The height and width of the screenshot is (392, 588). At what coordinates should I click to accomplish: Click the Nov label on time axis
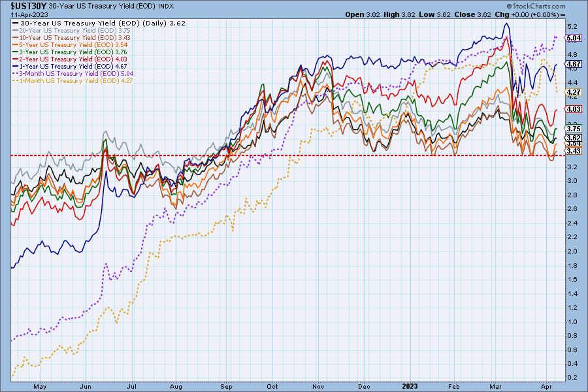pyautogui.click(x=318, y=386)
